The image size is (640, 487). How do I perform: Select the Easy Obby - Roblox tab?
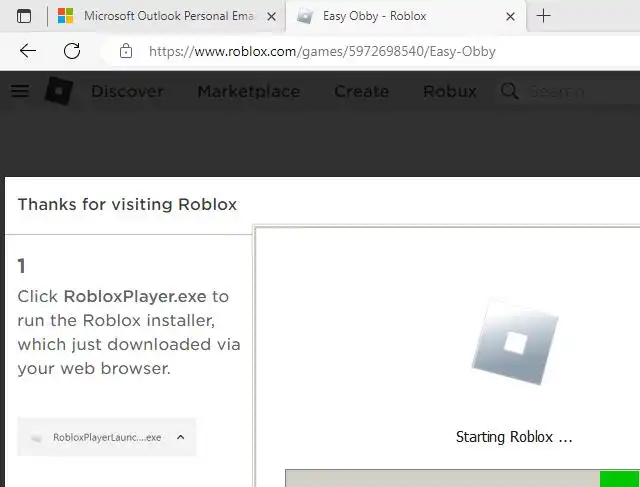click(406, 16)
